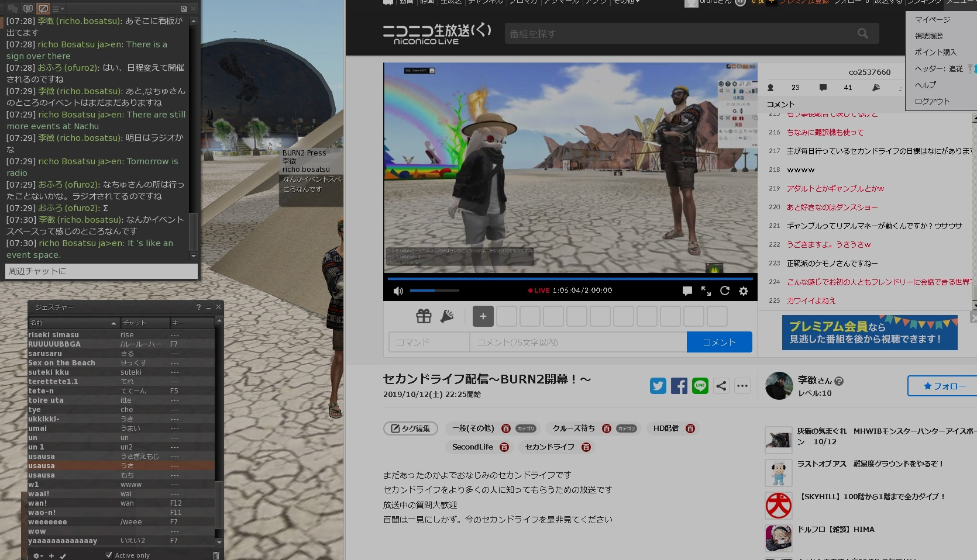Click the blue コメント submit button
Screen dimensions: 977x560
pyautogui.click(x=719, y=342)
